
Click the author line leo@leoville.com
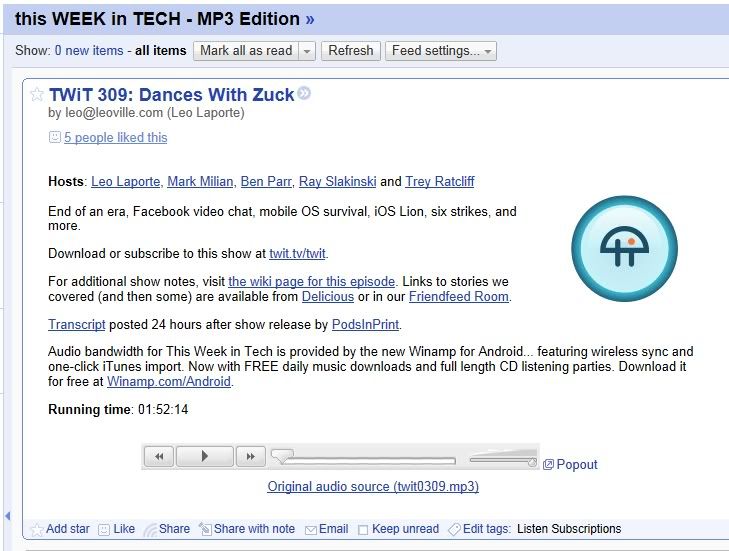[x=146, y=113]
